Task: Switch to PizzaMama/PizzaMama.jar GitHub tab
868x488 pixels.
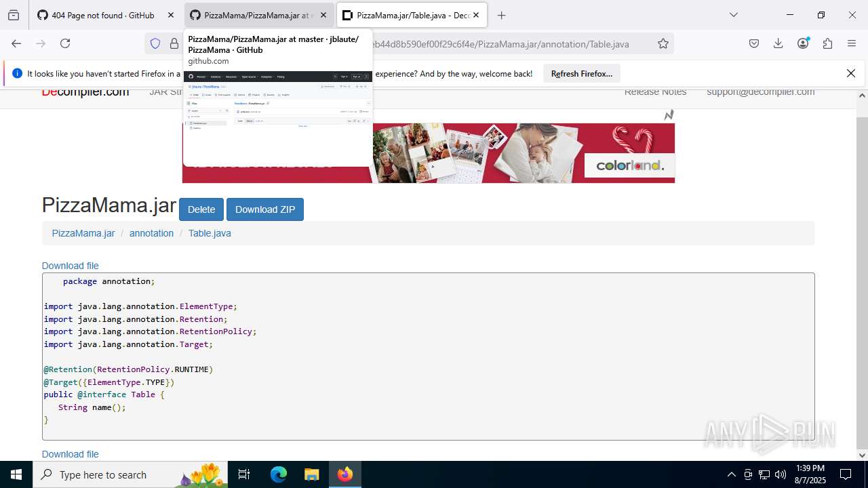Action: pos(259,15)
